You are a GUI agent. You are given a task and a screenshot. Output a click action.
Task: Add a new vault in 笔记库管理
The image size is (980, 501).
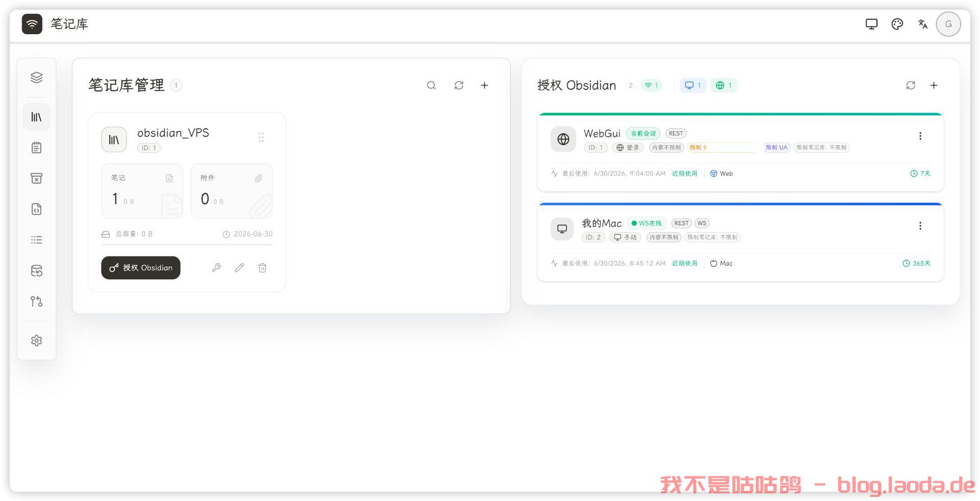[484, 85]
